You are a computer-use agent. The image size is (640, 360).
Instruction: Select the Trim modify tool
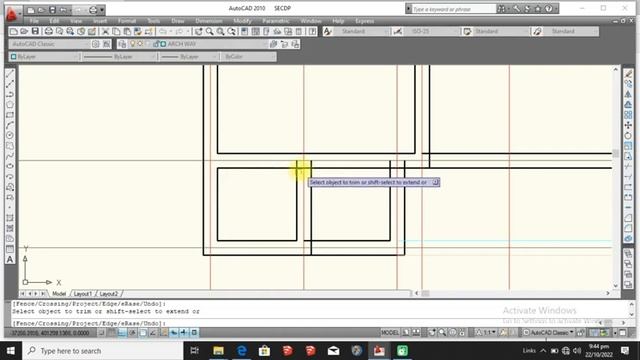coord(628,167)
